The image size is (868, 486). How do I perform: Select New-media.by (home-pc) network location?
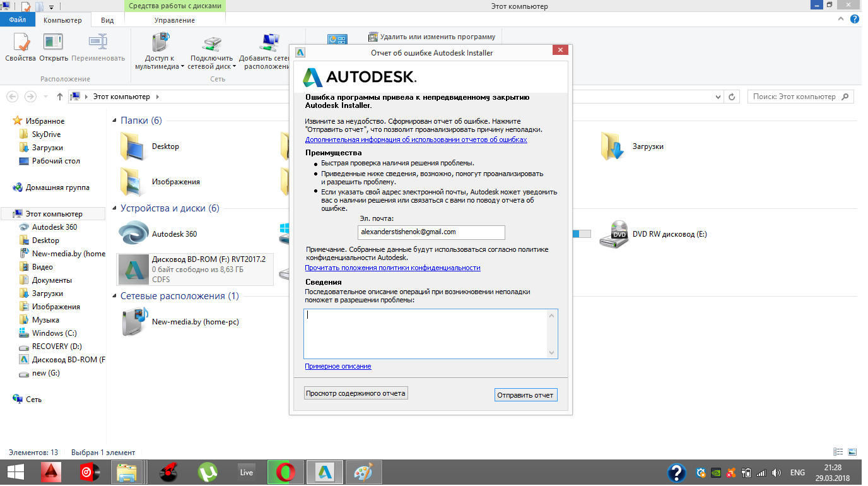click(x=180, y=321)
